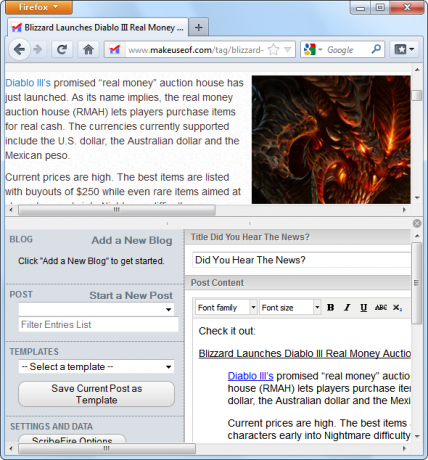Open the orange Firefox menu button
This screenshot has height=460, width=428.
tap(39, 7)
